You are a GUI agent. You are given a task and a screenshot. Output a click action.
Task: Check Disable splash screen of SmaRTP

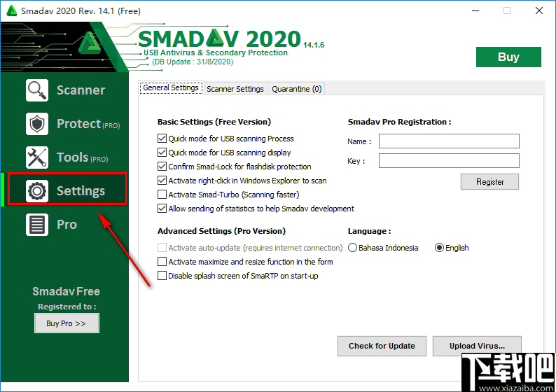[x=162, y=276]
